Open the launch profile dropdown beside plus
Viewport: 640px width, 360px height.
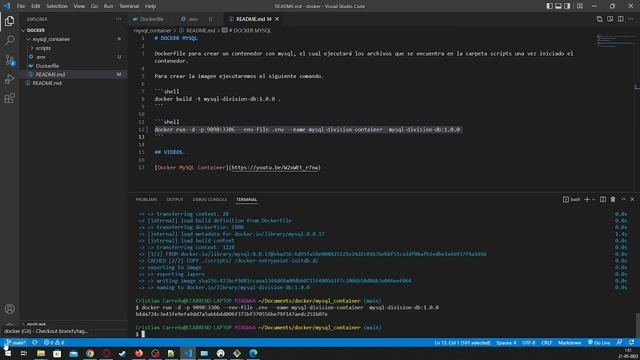[593, 200]
